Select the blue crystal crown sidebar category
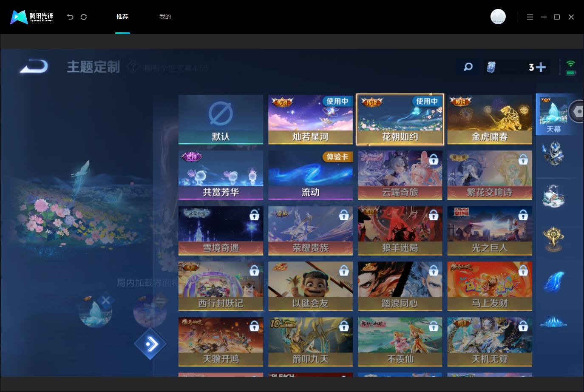This screenshot has width=584, height=392. [x=553, y=322]
